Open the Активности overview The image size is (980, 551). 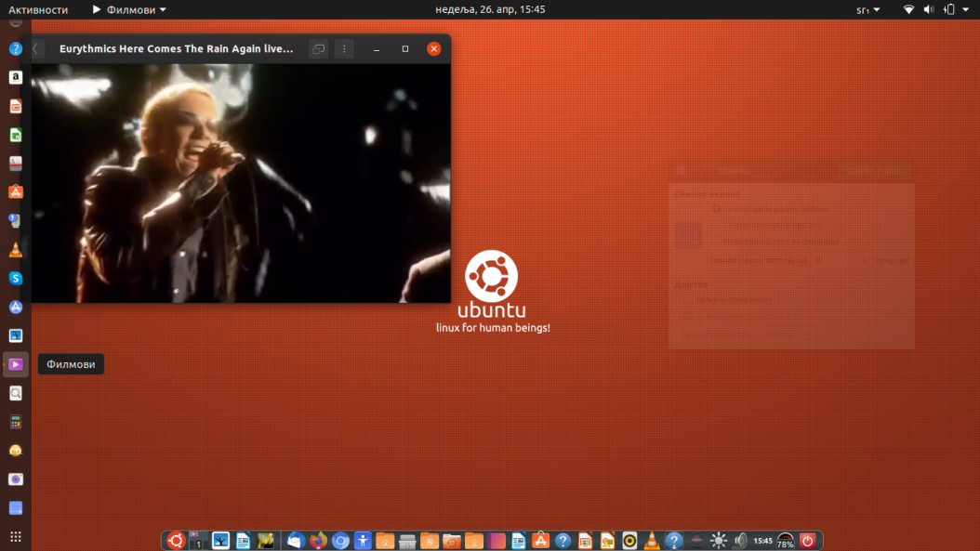38,9
